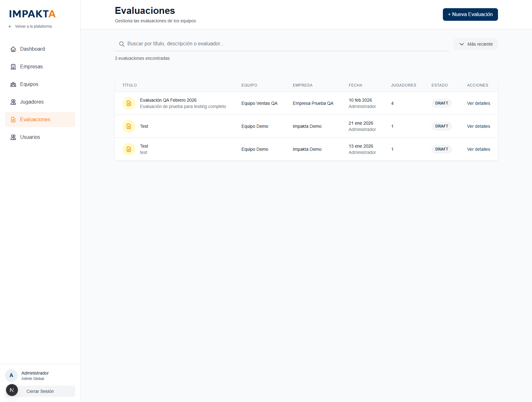Click the Empresas building icon
The width and height of the screenshot is (532, 402).
pos(13,67)
